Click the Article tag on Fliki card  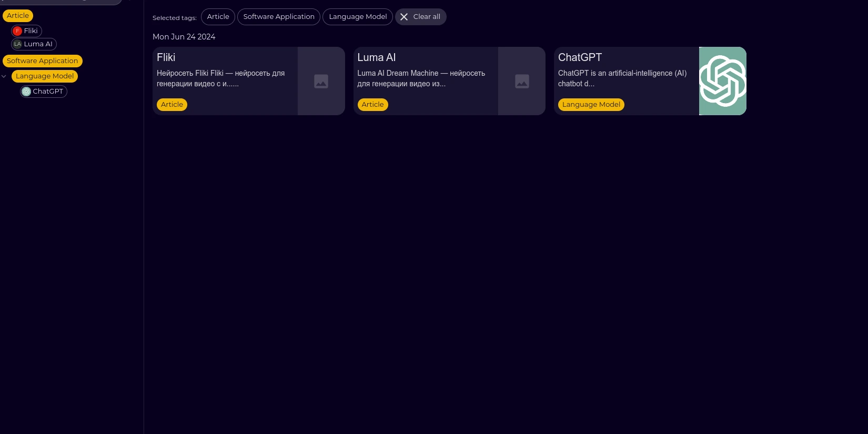(172, 105)
